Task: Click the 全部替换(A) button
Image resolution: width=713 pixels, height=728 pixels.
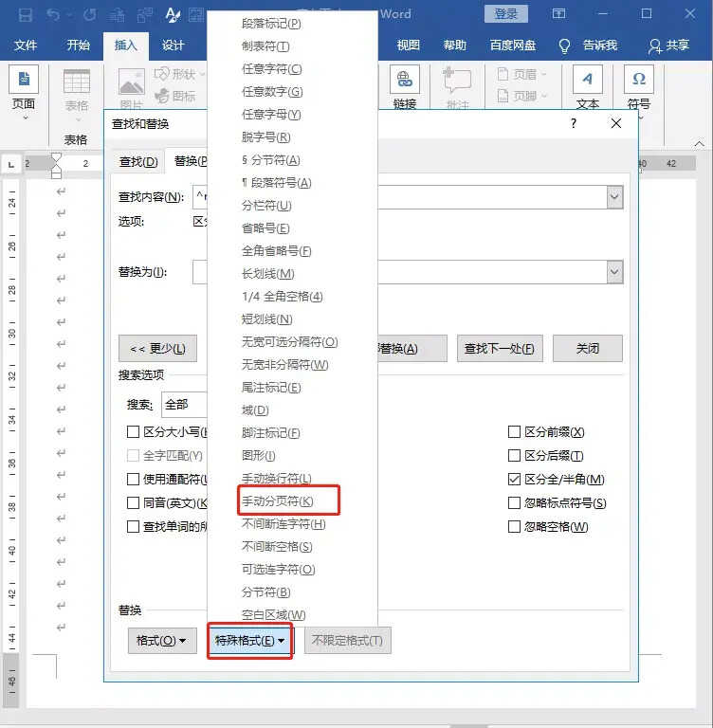Action: pyautogui.click(x=412, y=348)
